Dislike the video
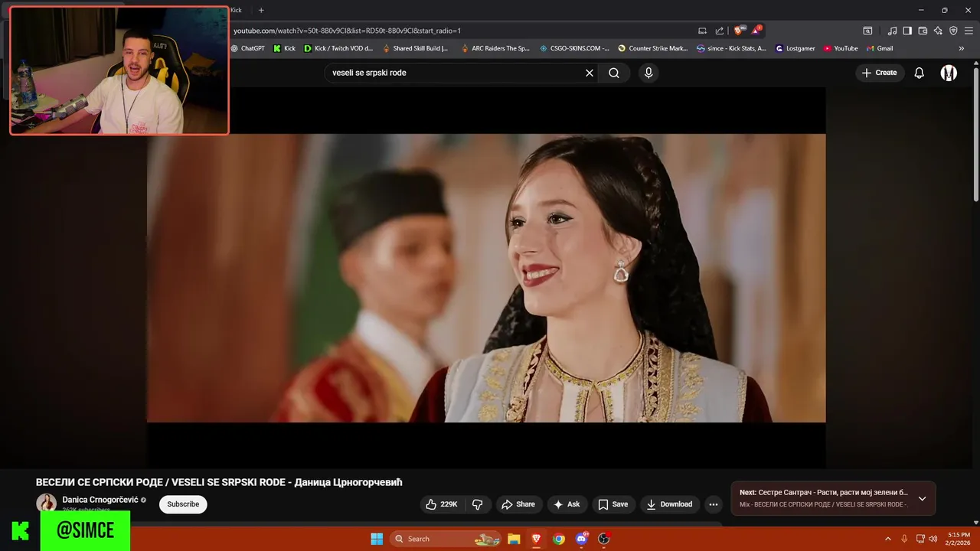This screenshot has height=551, width=980. 478,504
